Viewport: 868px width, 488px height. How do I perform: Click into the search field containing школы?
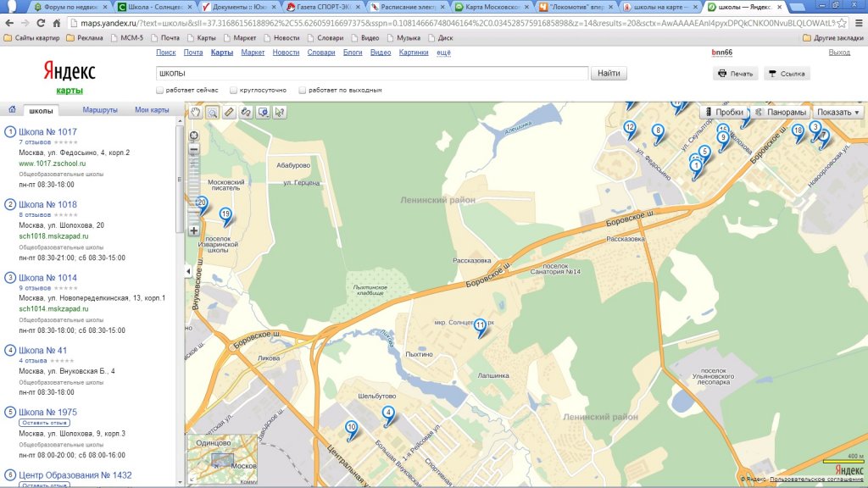point(372,73)
